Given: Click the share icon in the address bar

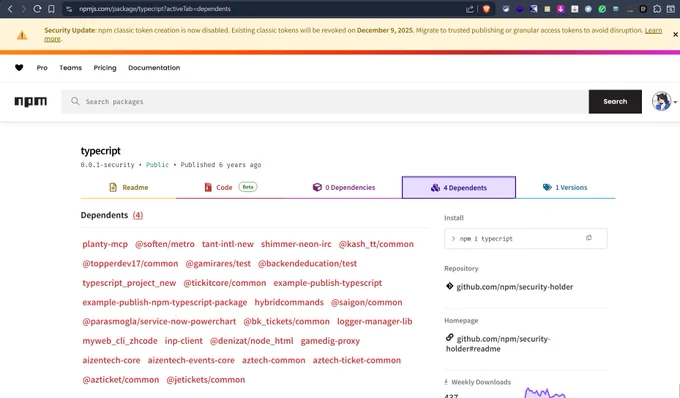Looking at the screenshot, I should [x=470, y=9].
